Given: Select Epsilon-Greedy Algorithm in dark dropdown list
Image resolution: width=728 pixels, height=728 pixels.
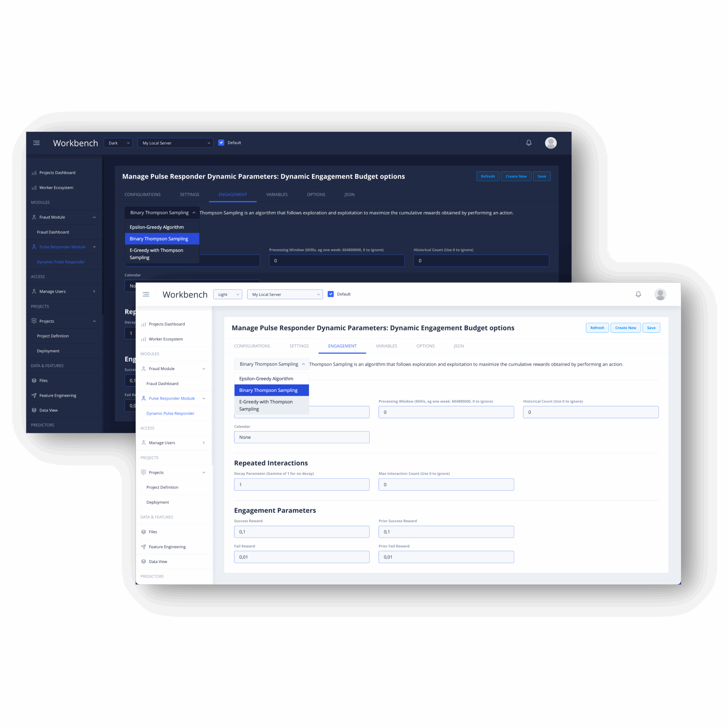Looking at the screenshot, I should point(162,227).
